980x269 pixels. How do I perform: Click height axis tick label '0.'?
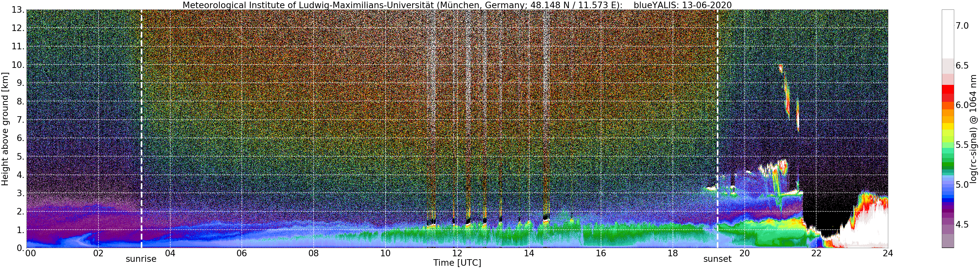pyautogui.click(x=21, y=248)
